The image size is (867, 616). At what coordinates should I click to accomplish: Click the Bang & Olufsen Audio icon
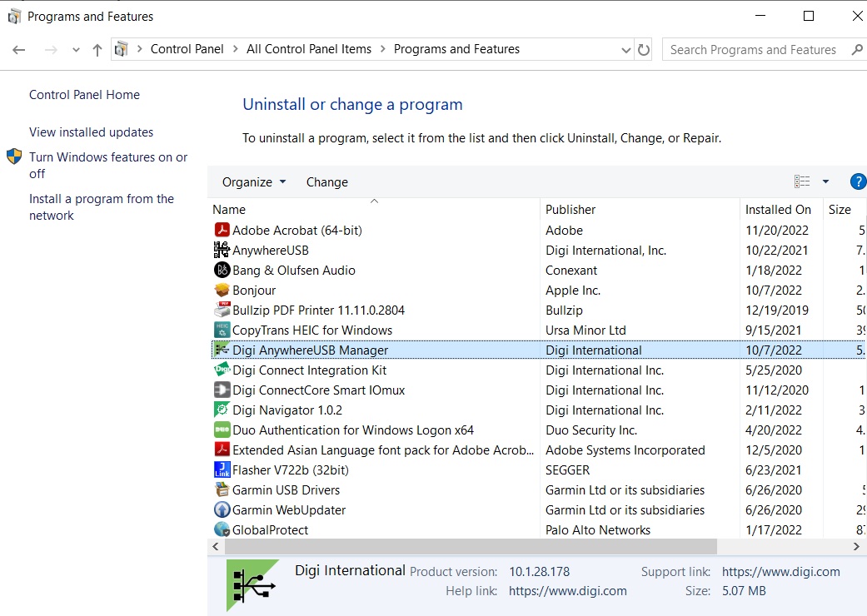[222, 270]
